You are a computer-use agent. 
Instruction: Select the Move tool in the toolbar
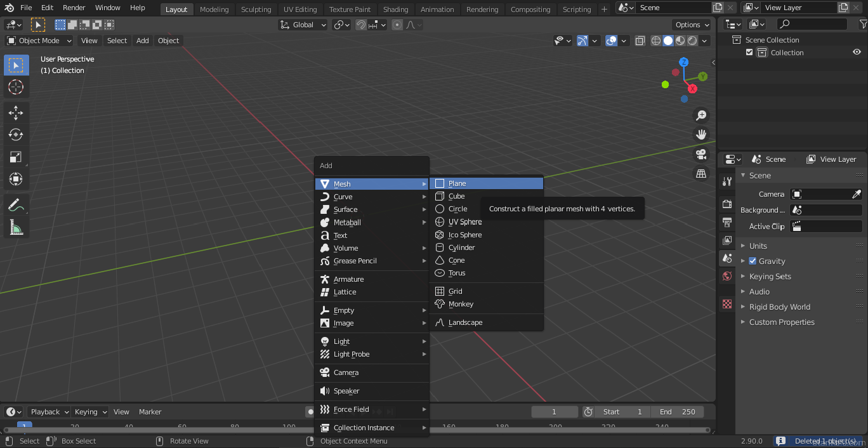pyautogui.click(x=16, y=113)
